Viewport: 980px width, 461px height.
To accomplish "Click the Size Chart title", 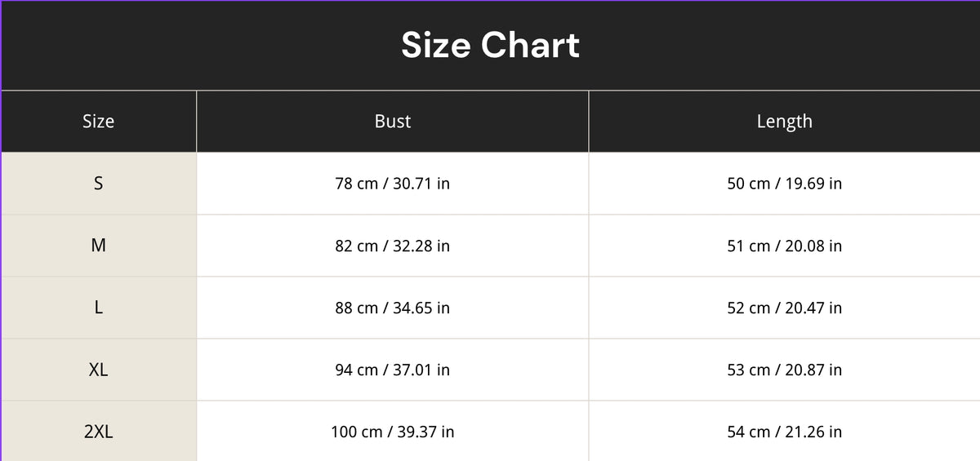I will 490,45.
